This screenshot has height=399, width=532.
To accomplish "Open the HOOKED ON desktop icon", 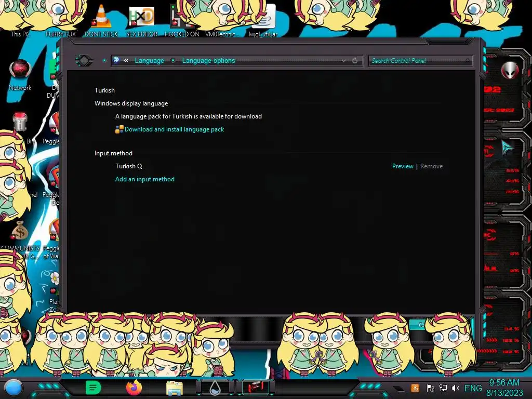I will click(x=182, y=21).
